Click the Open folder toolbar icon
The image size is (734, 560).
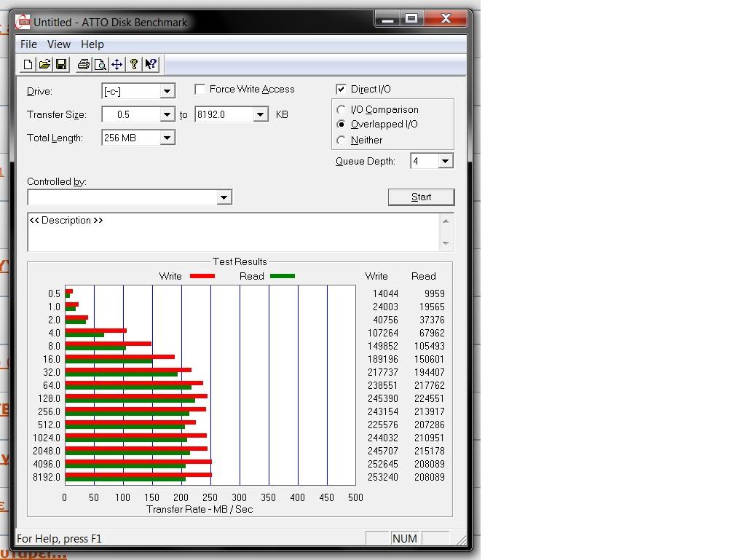(44, 65)
